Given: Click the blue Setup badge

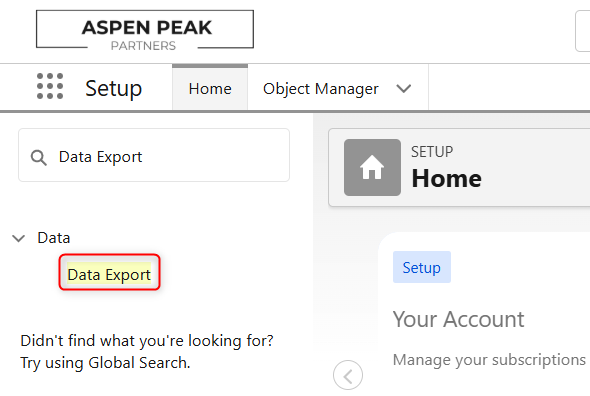Looking at the screenshot, I should tap(421, 267).
